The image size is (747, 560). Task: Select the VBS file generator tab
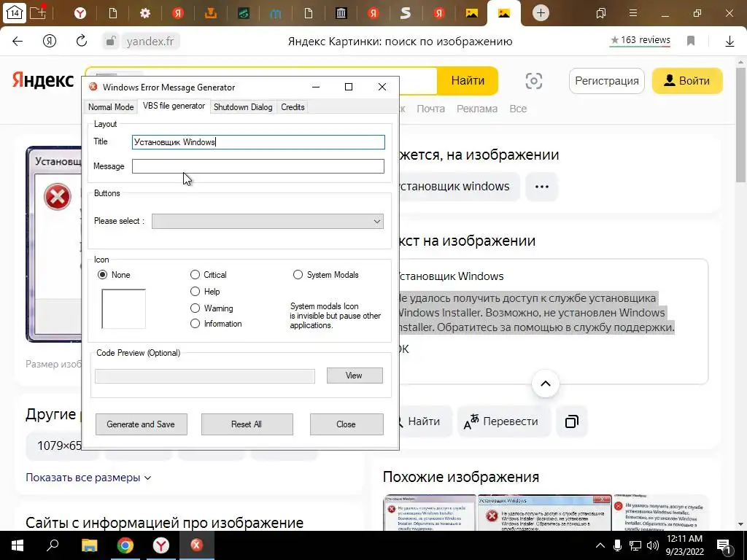[x=174, y=106]
